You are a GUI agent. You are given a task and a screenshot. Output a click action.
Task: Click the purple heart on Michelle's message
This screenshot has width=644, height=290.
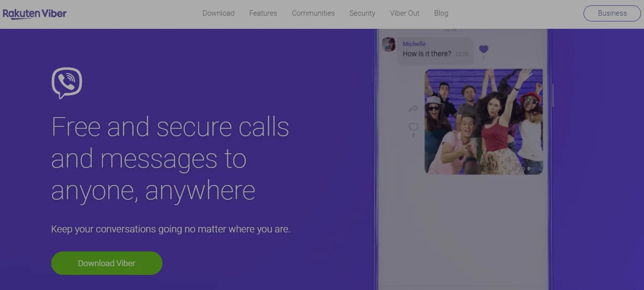(483, 49)
